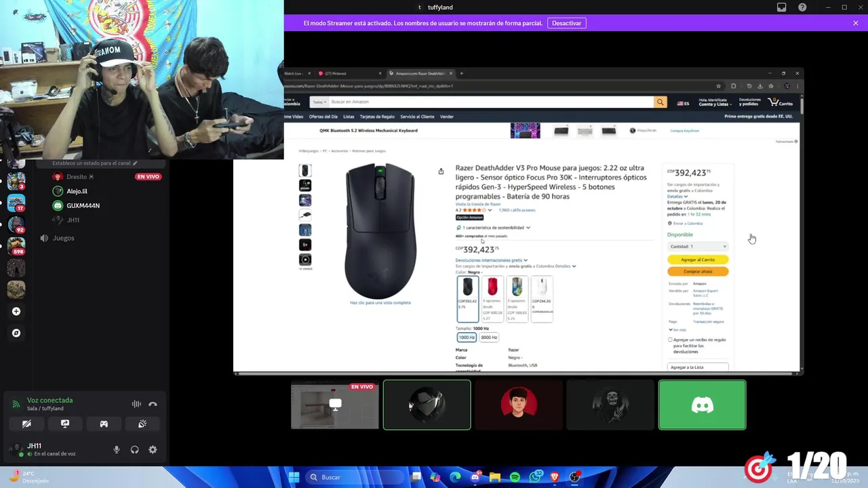Click user Alejo.lil in the voice channel
Image resolution: width=868 pixels, height=488 pixels.
click(x=77, y=191)
